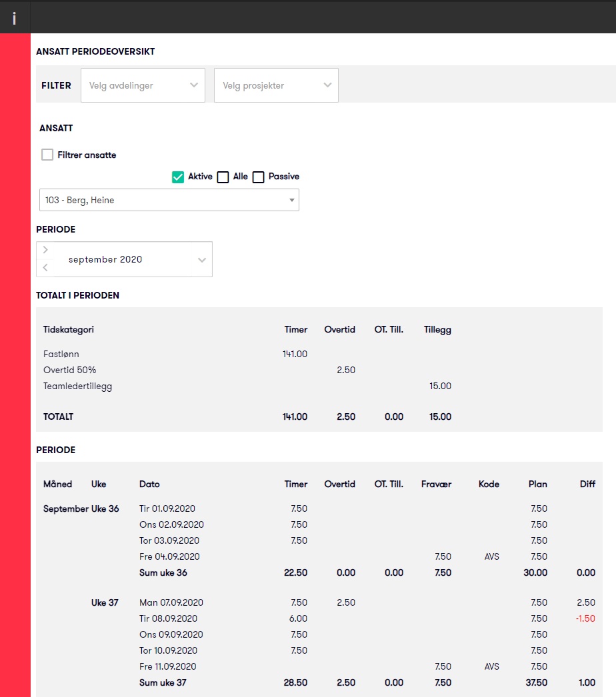Click the Tidskategori column header
This screenshot has height=697, width=616.
(x=69, y=329)
